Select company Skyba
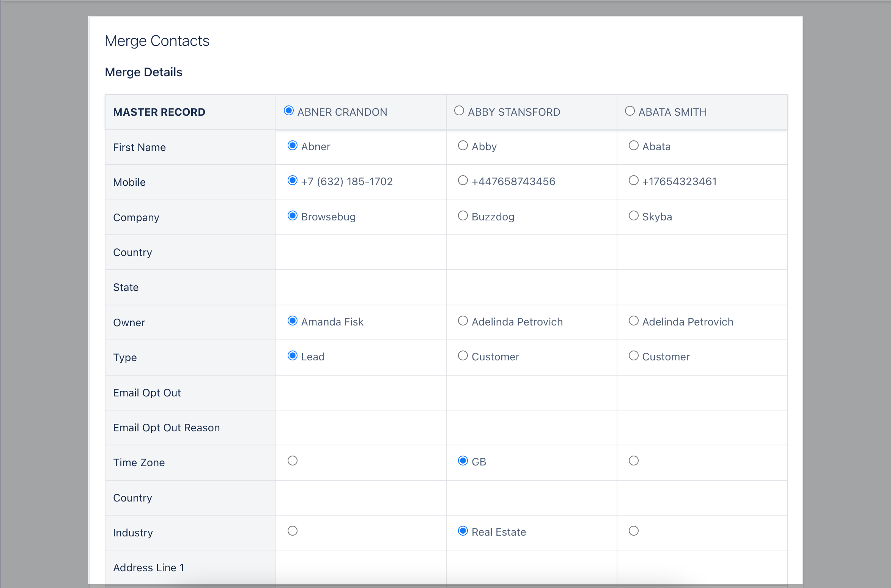 tap(634, 216)
